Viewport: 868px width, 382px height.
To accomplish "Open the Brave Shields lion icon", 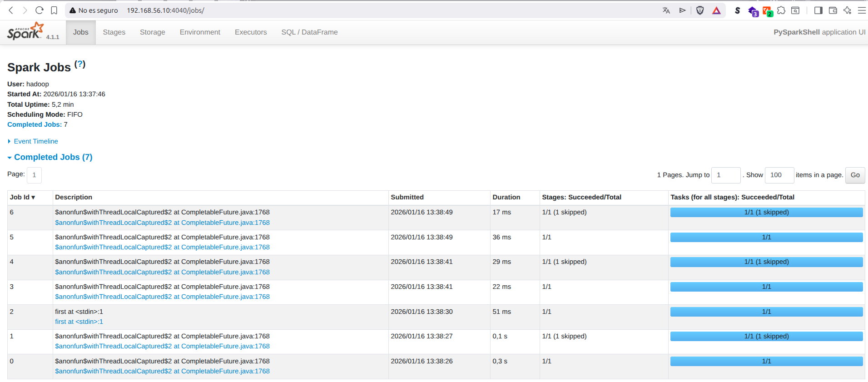I will tap(700, 10).
